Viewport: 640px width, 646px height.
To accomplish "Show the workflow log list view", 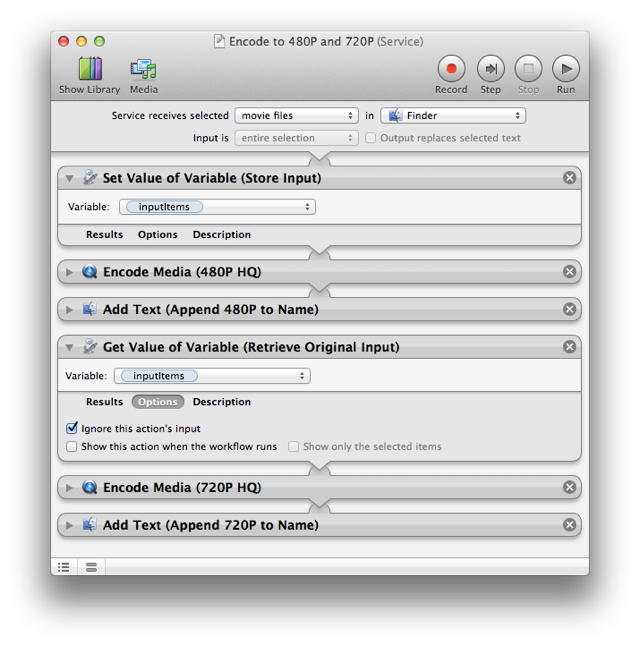I will [x=64, y=567].
